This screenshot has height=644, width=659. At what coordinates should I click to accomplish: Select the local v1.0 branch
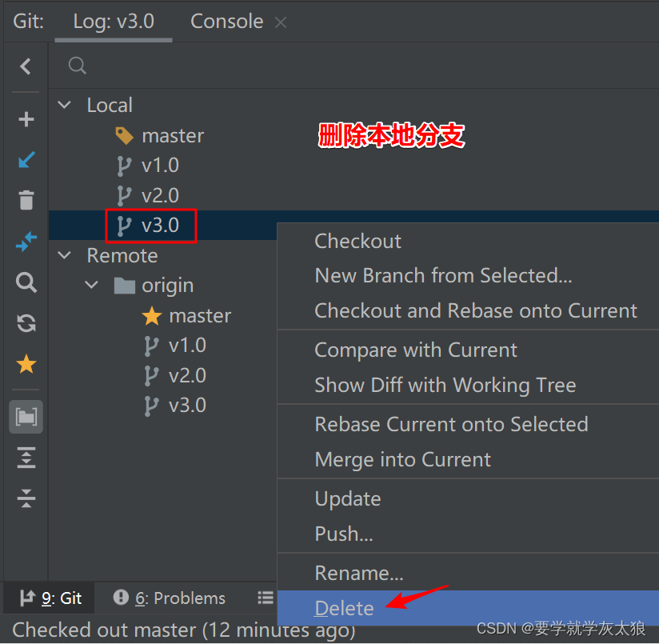pyautogui.click(x=160, y=166)
